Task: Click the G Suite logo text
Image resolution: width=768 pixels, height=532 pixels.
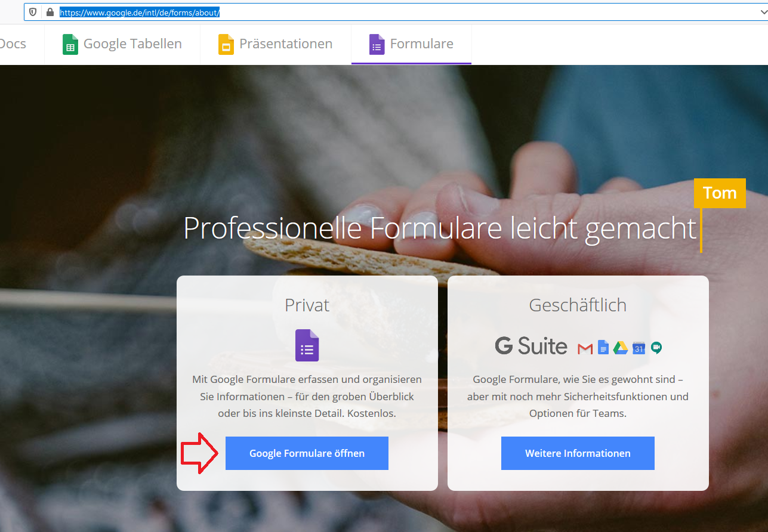Action: (x=531, y=347)
